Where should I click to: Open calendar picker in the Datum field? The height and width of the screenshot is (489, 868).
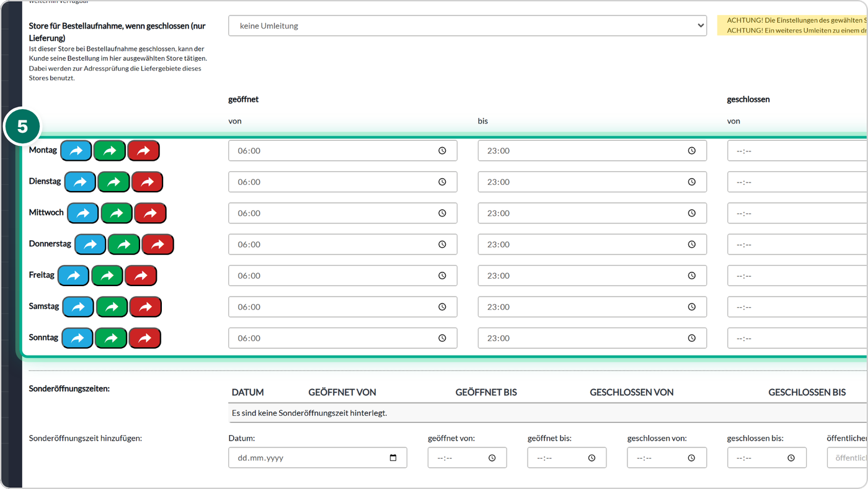click(393, 458)
